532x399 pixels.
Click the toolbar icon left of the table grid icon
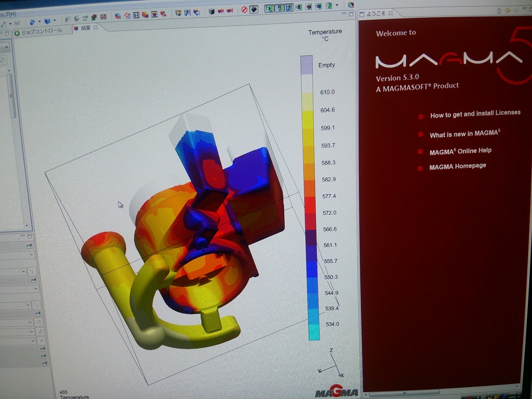[127, 16]
